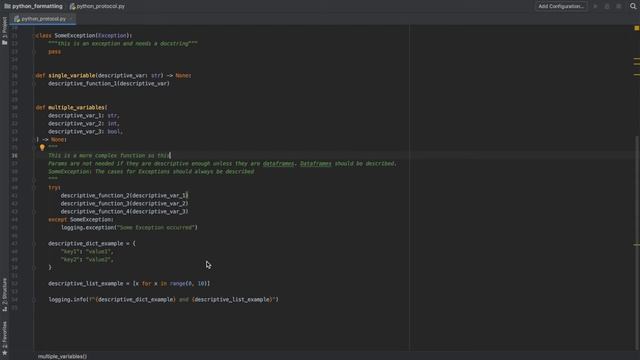Viewport: 640px width, 360px height.
Task: Click 'except SomeException:' line
Action: [x=81, y=220]
